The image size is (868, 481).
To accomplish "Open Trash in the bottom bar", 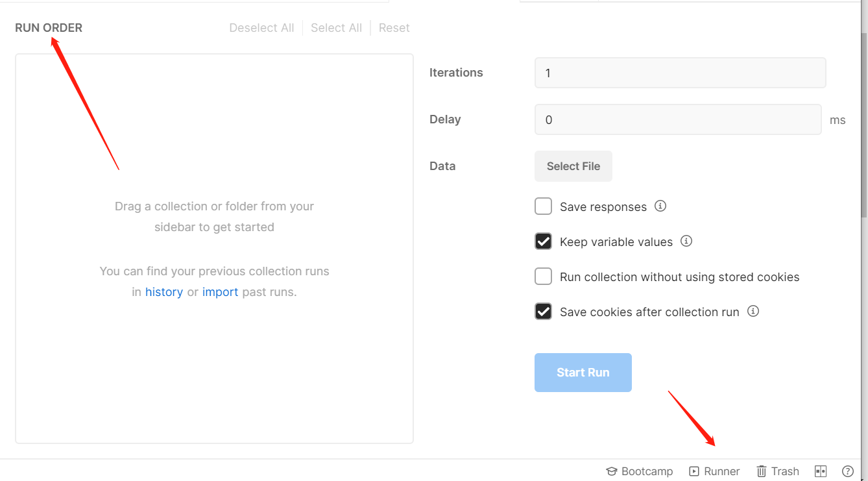I will point(777,471).
